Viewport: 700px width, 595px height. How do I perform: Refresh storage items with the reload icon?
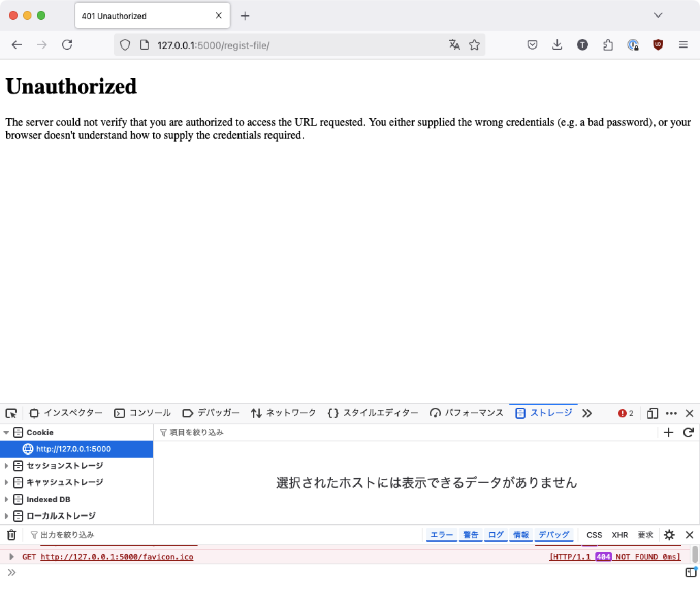pyautogui.click(x=688, y=432)
